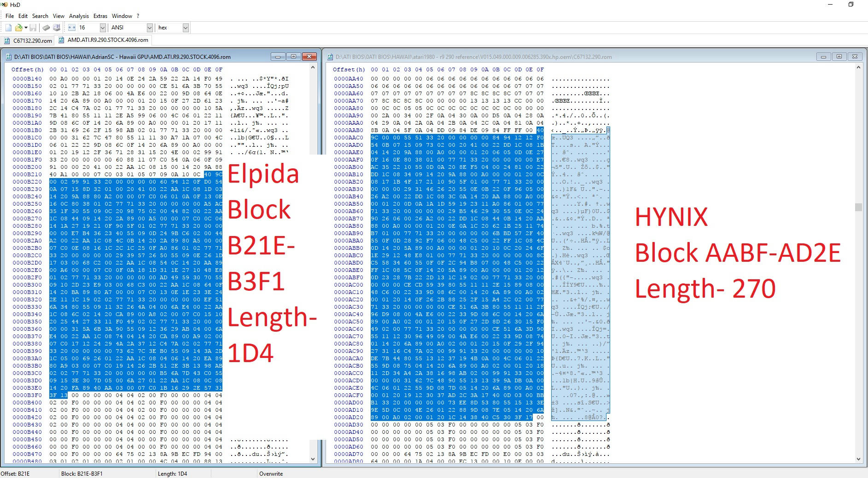This screenshot has height=478, width=868.
Task: Create a new file with the New icon
Action: [8, 28]
